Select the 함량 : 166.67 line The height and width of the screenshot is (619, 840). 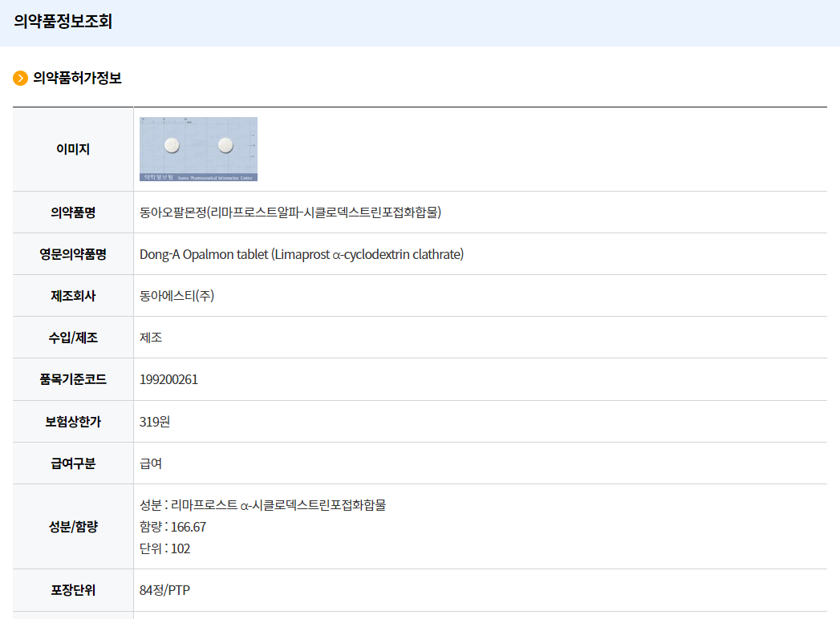[172, 526]
